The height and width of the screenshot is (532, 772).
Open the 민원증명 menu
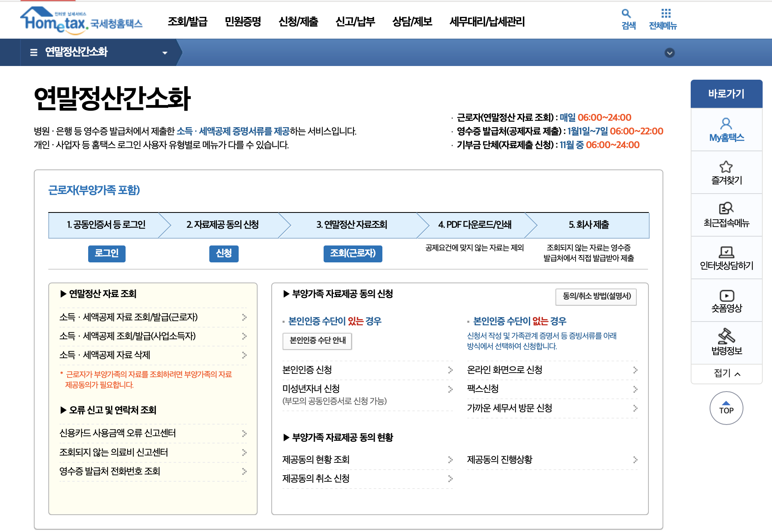pos(243,22)
